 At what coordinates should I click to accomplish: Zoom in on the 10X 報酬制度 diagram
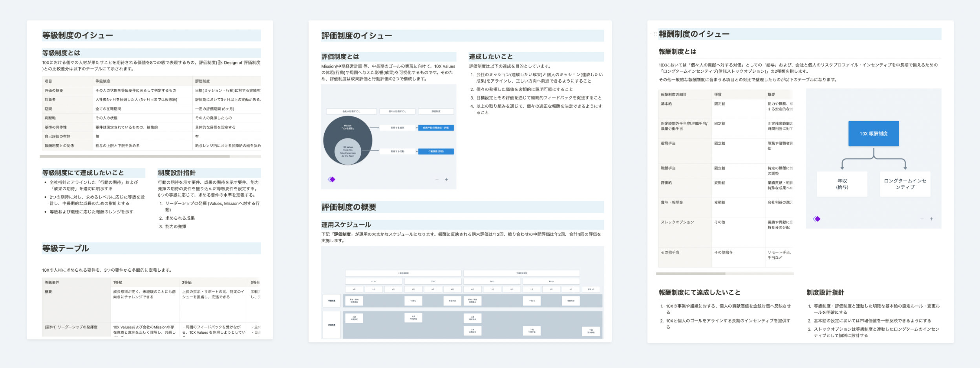pyautogui.click(x=931, y=219)
